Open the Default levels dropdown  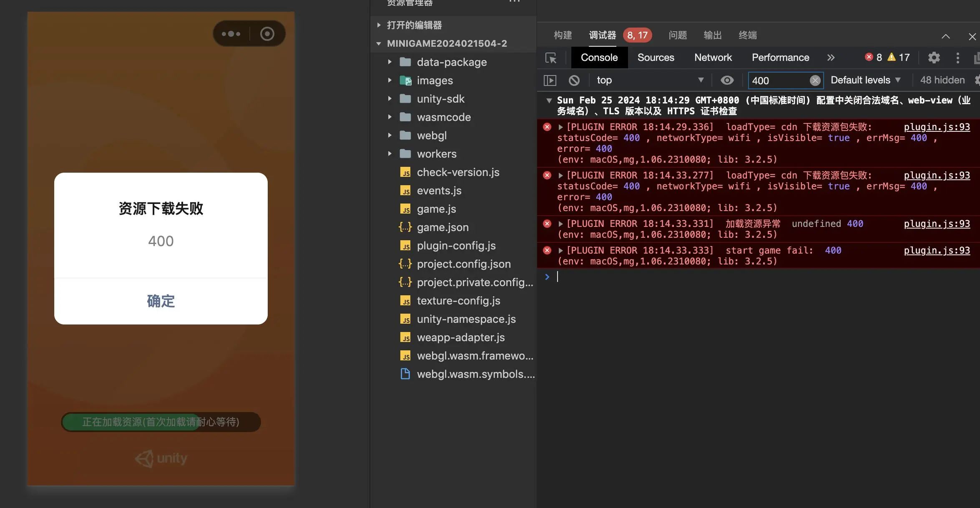tap(865, 80)
